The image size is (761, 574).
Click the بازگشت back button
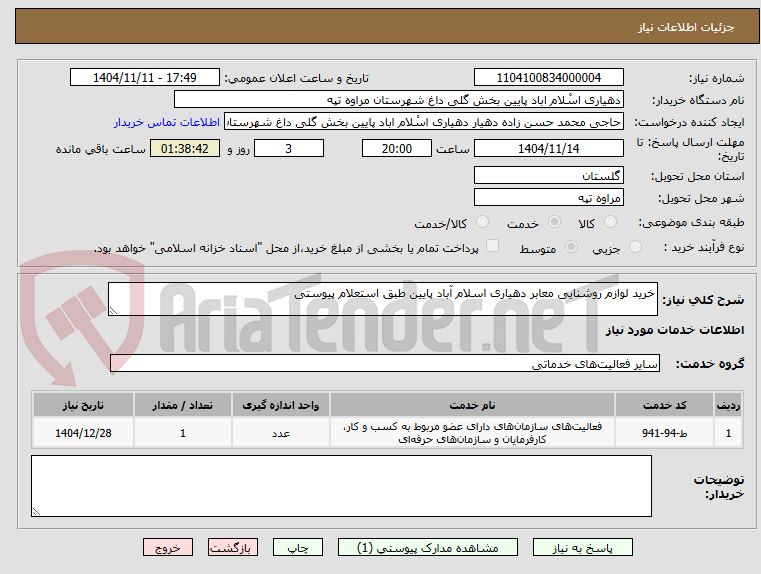tap(232, 547)
